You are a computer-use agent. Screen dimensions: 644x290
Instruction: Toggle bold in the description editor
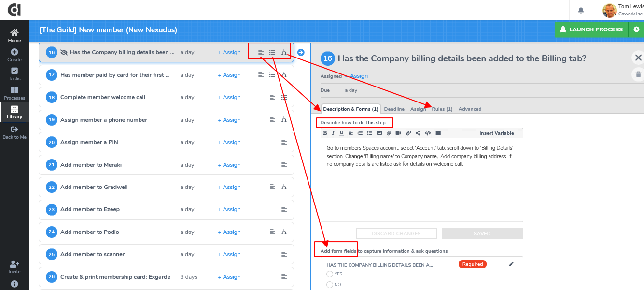coord(325,133)
